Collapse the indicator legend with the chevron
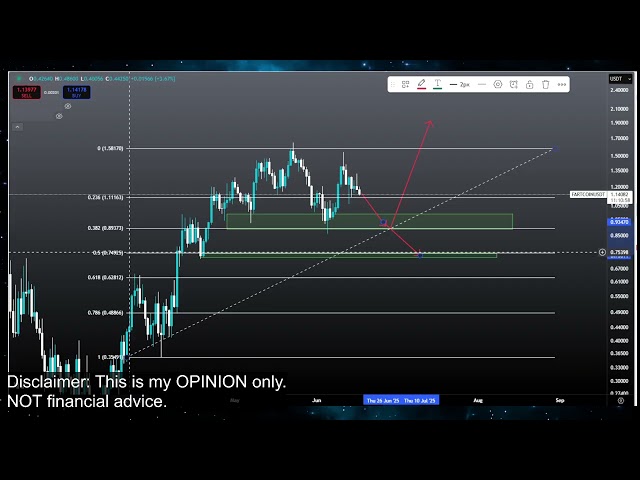 17,127
